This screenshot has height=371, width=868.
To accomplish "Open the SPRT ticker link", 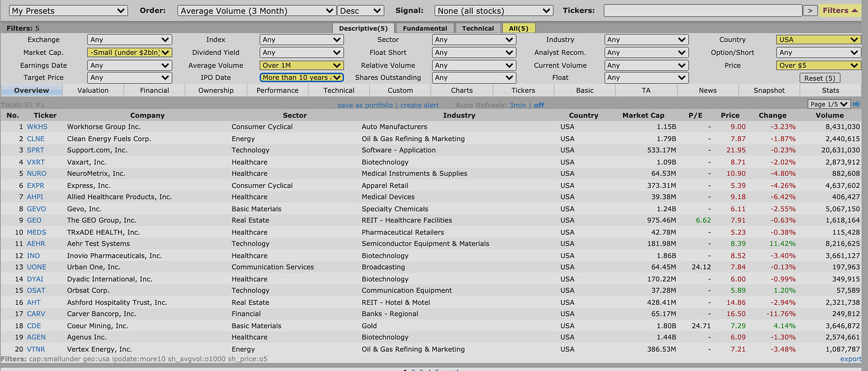I will 36,150.
